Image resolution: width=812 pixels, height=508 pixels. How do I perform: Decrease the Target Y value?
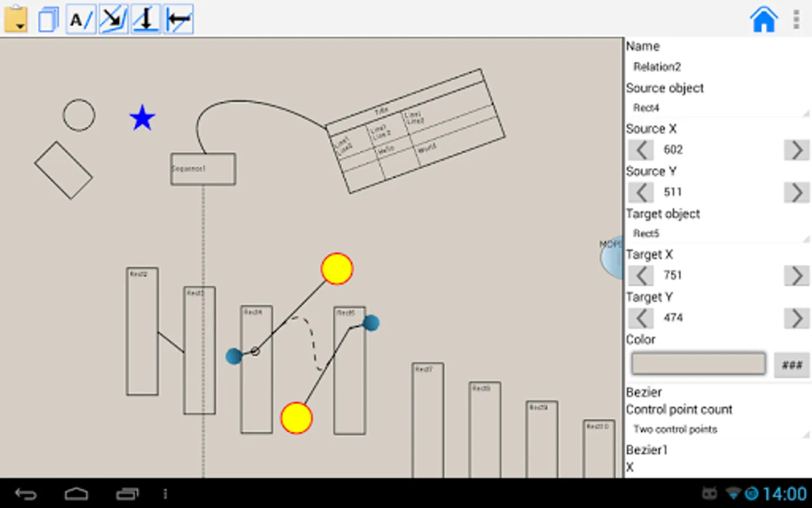tap(641, 318)
